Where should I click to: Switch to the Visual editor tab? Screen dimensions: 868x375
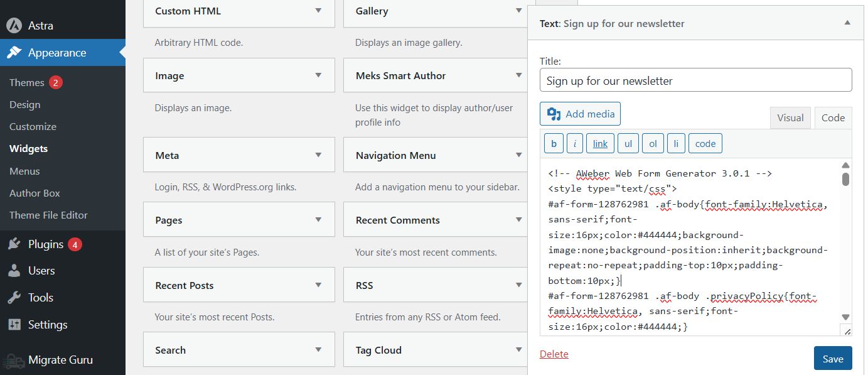[x=790, y=117]
